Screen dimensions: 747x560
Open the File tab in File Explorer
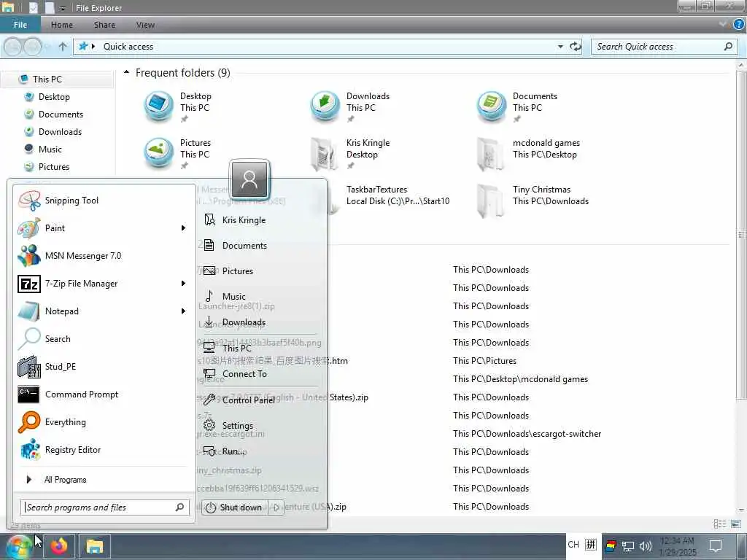(20, 25)
